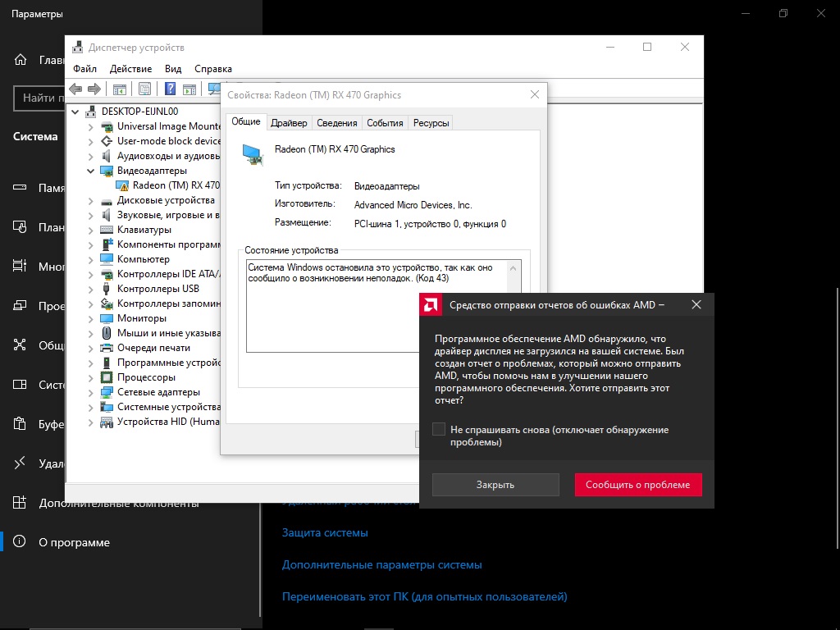The width and height of the screenshot is (840, 630).
Task: Click the multitasking icon beside Мног in Settings
Action: [20, 267]
